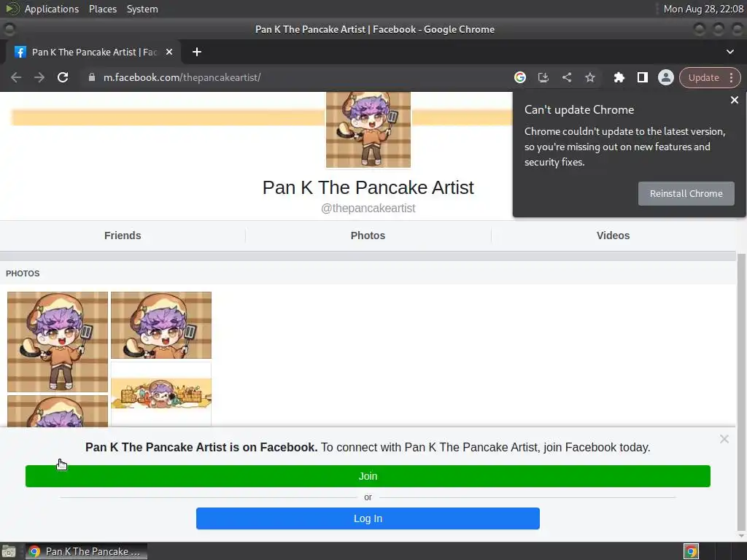Open the Photos tab on profile
747x560 pixels.
pyautogui.click(x=368, y=236)
